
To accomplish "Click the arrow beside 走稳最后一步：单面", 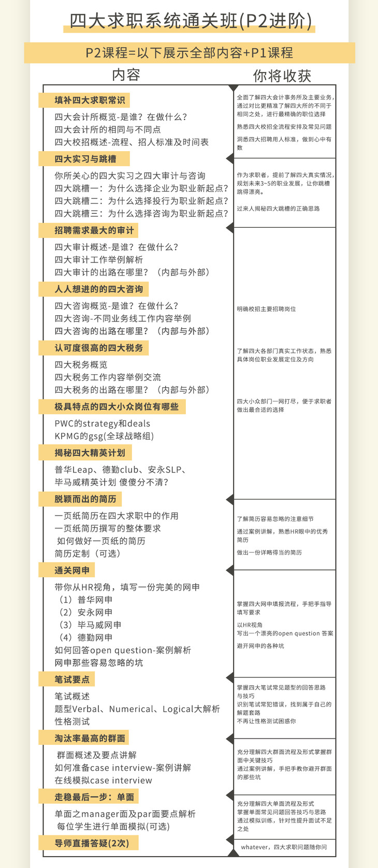I will (x=230, y=796).
